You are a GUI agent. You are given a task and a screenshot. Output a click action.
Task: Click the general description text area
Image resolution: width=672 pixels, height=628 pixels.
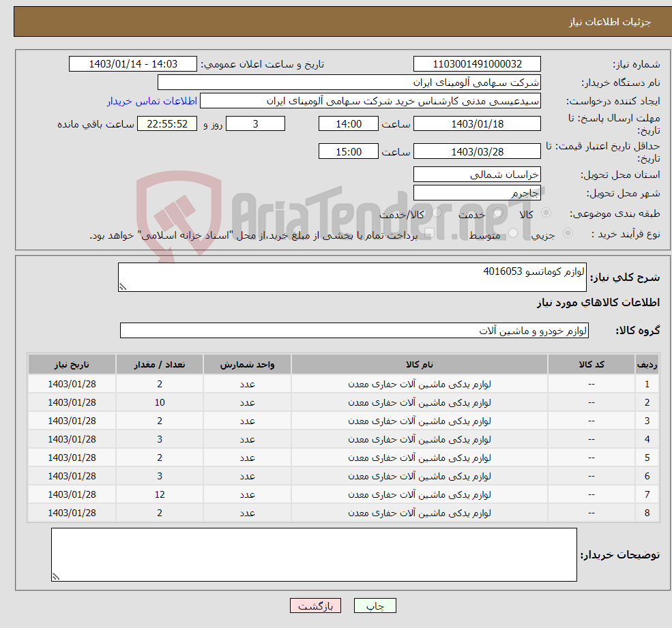pos(352,277)
